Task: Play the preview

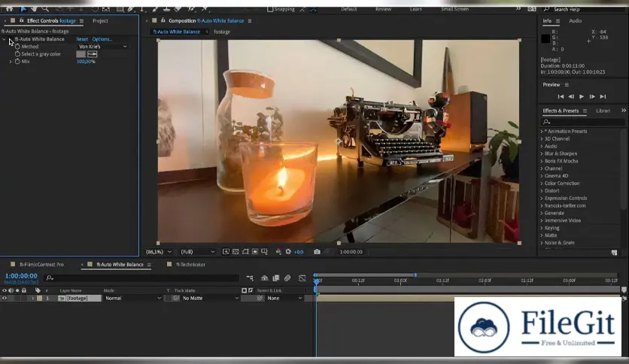Action: tap(582, 96)
